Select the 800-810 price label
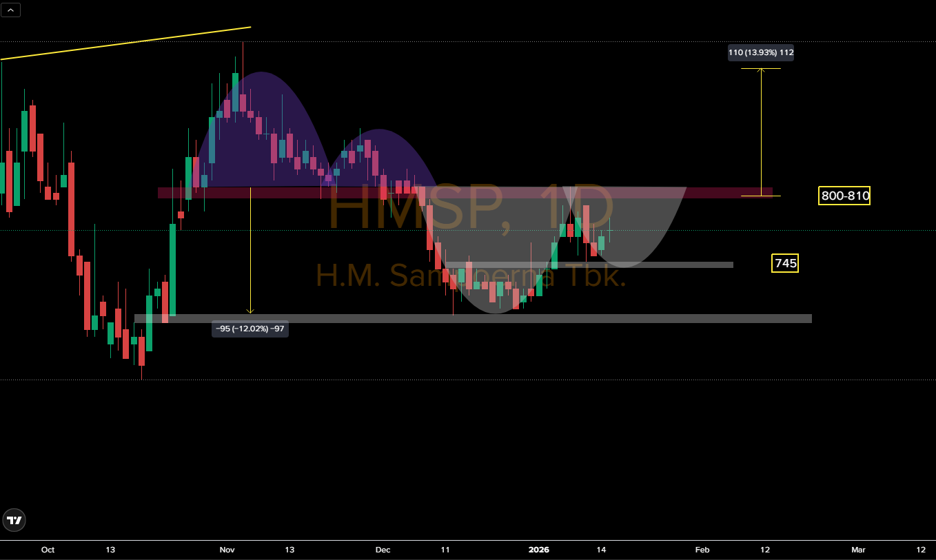The width and height of the screenshot is (936, 560). pos(845,196)
